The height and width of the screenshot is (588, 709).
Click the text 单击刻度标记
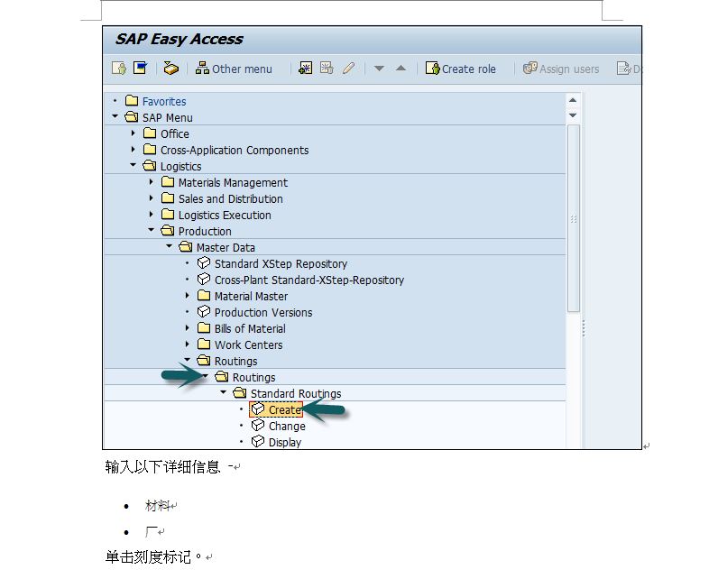148,556
